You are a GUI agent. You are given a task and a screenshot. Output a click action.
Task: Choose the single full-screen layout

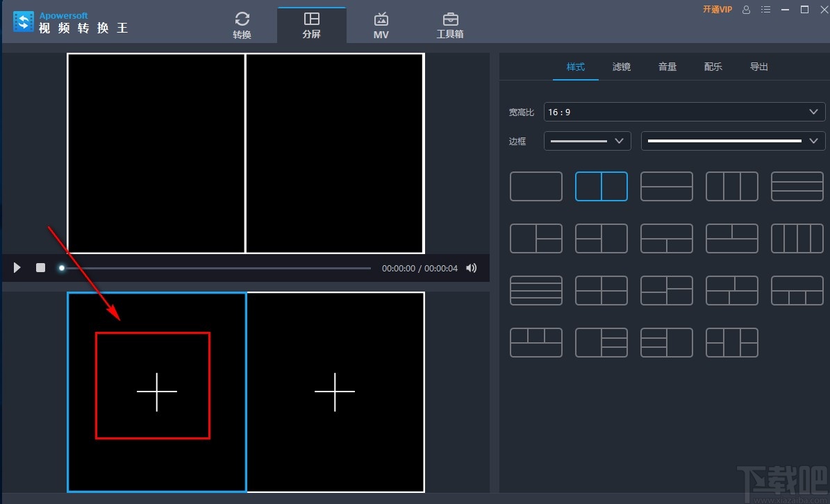[x=536, y=186]
